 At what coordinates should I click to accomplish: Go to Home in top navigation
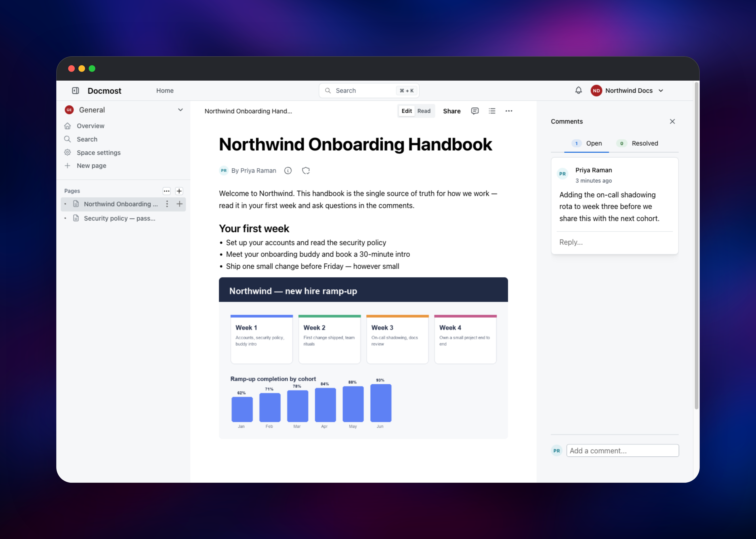click(x=165, y=91)
